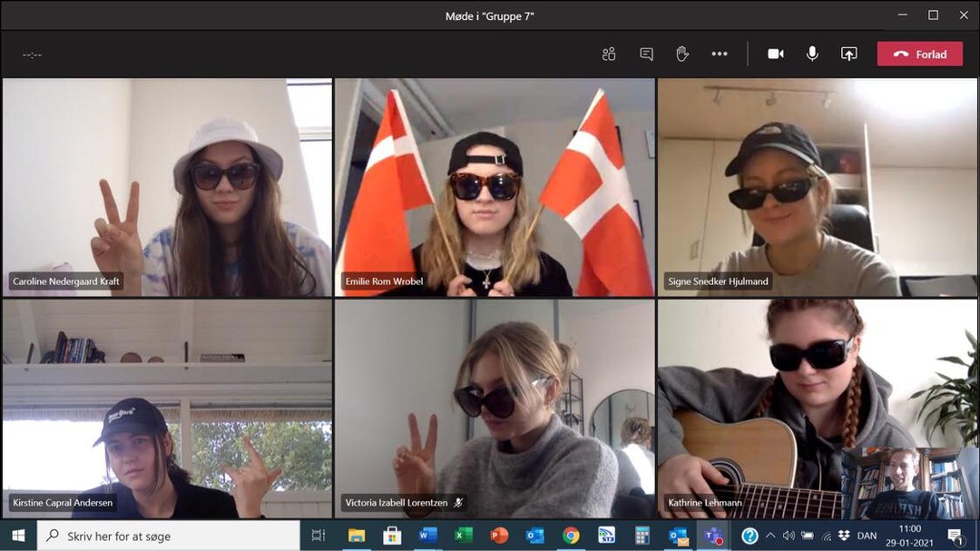
Task: Open Microsoft Teams from the taskbar
Action: [x=713, y=536]
